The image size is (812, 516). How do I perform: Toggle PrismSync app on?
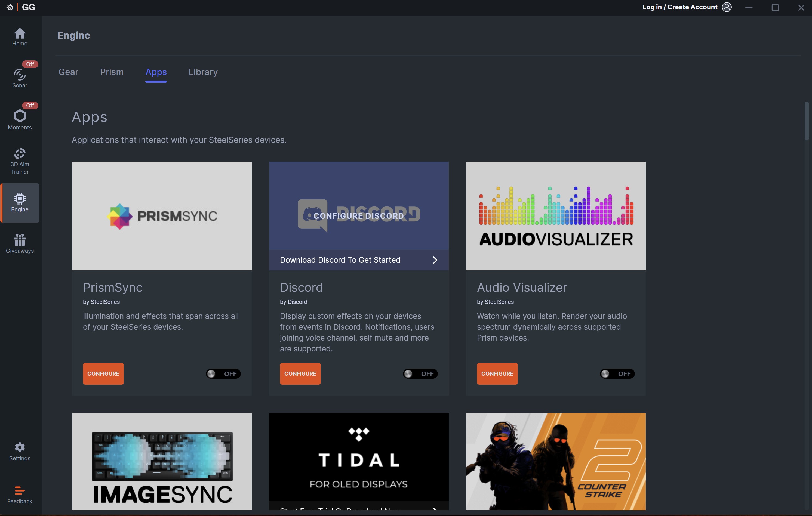223,373
